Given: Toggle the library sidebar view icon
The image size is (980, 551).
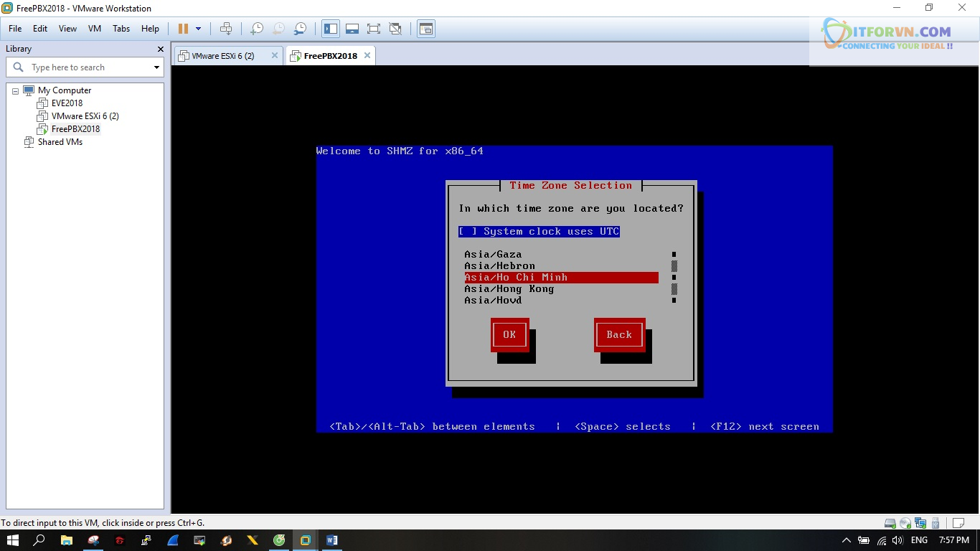Looking at the screenshot, I should (x=331, y=29).
